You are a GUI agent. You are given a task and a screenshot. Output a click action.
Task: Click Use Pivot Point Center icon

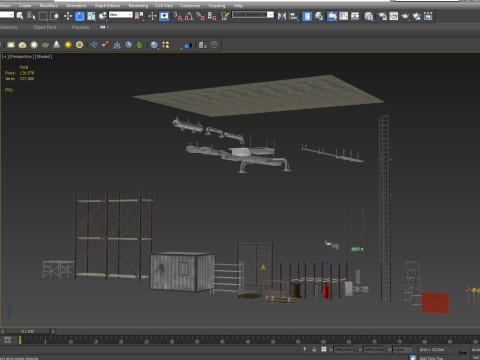[x=140, y=16]
